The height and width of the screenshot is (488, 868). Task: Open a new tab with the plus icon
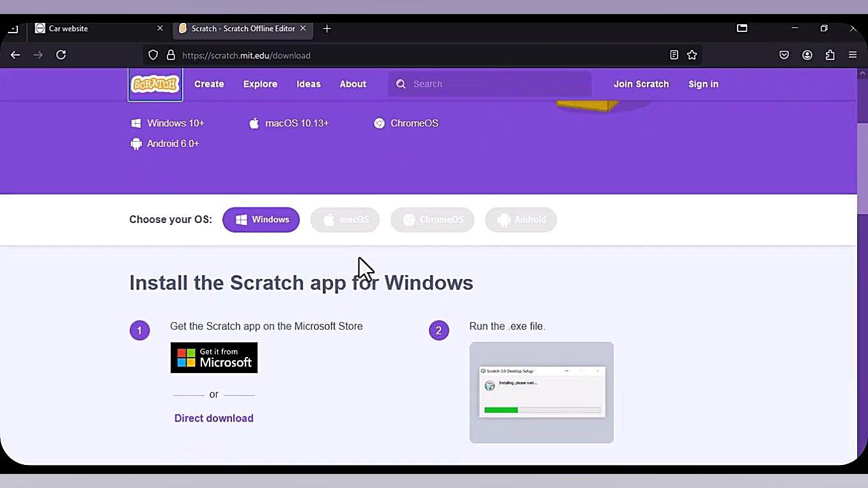coord(327,28)
